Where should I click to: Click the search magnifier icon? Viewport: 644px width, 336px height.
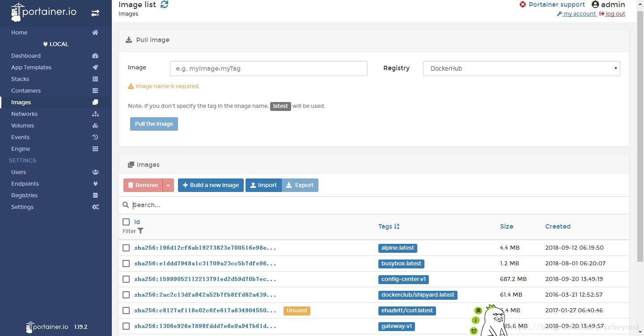(126, 205)
